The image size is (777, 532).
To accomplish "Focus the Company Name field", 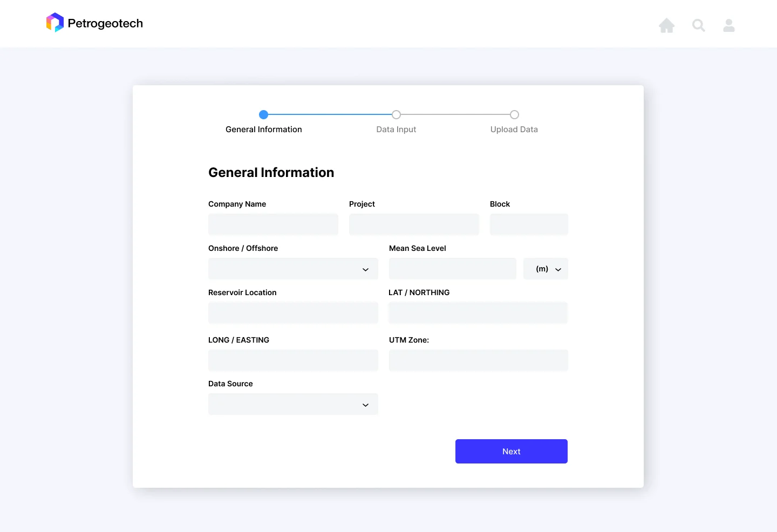I will tap(273, 224).
